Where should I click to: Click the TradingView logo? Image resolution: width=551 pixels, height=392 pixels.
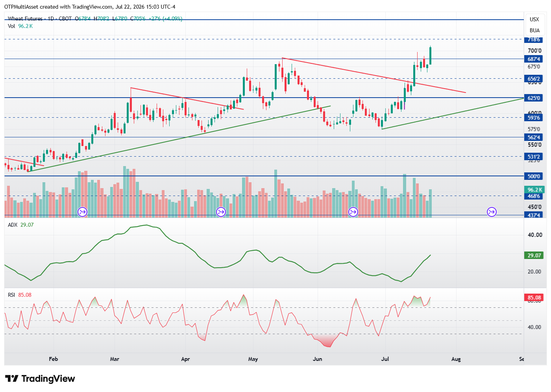click(x=40, y=379)
